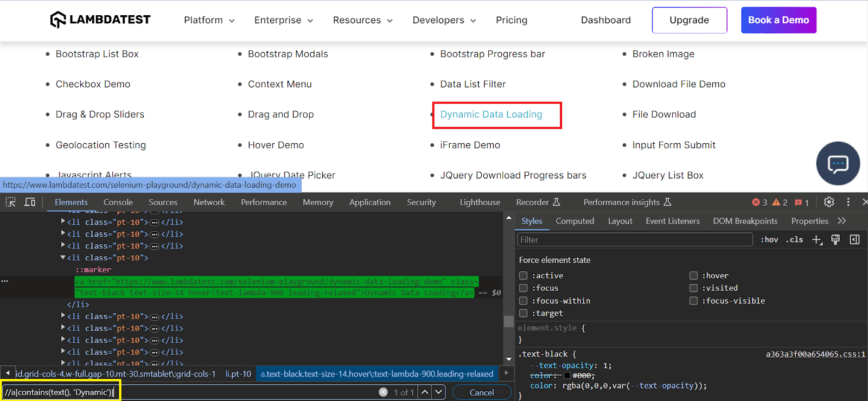Screen dimensions: 868x401
Task: Open the Dynamic Data Loading link
Action: (x=491, y=114)
